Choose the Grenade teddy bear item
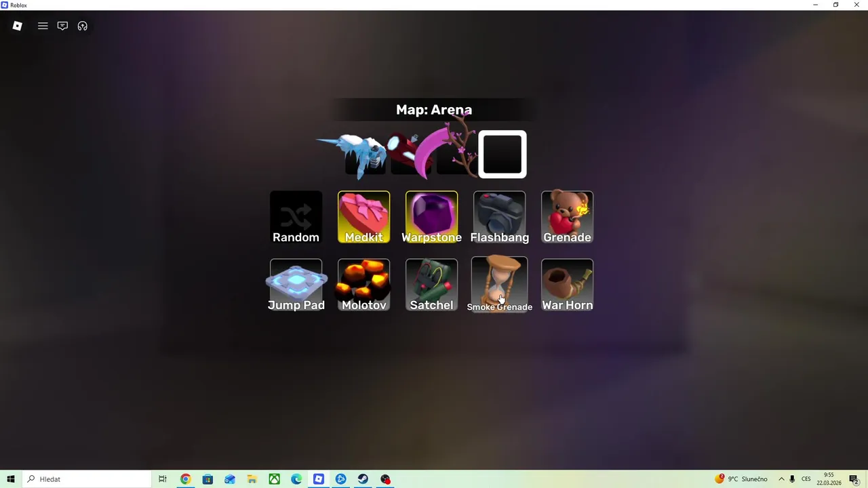The width and height of the screenshot is (868, 488). (x=568, y=218)
